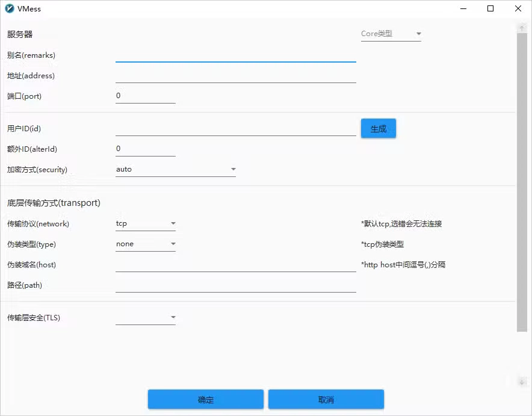Open the 传输协议(network) dropdown showing tcp

point(146,223)
